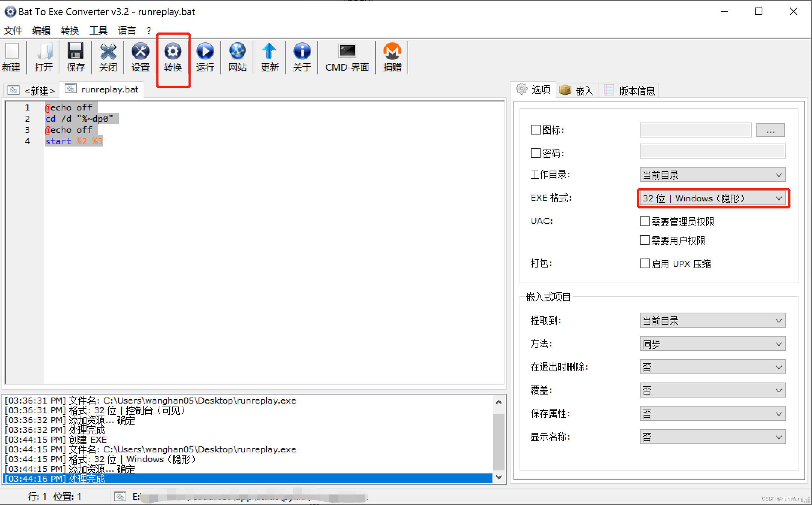The width and height of the screenshot is (812, 505).
Task: Open the 工具 menu
Action: tap(98, 30)
